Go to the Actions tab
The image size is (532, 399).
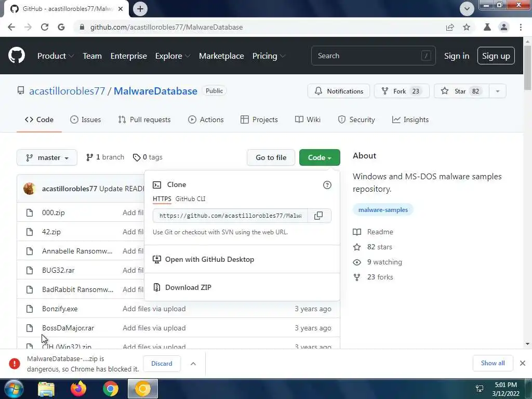coord(206,120)
